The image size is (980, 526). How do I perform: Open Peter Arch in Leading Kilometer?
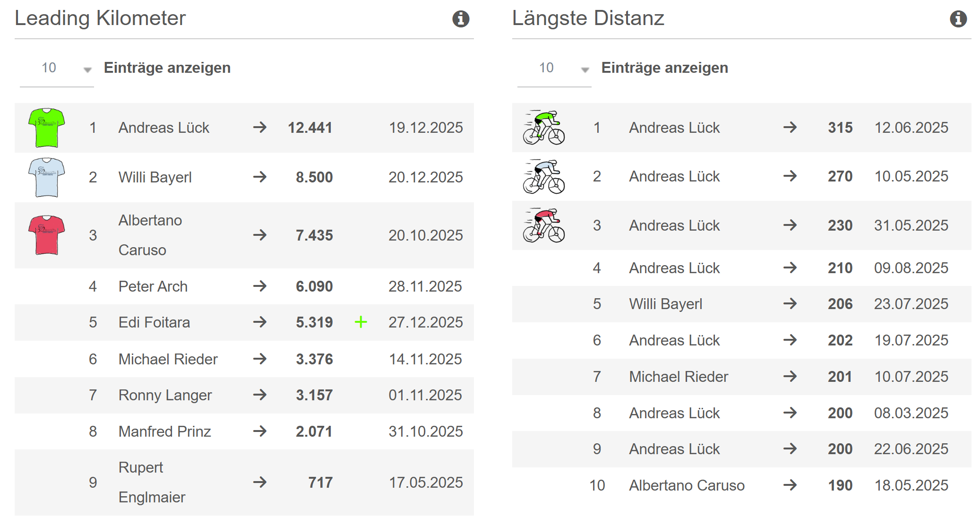tap(153, 286)
